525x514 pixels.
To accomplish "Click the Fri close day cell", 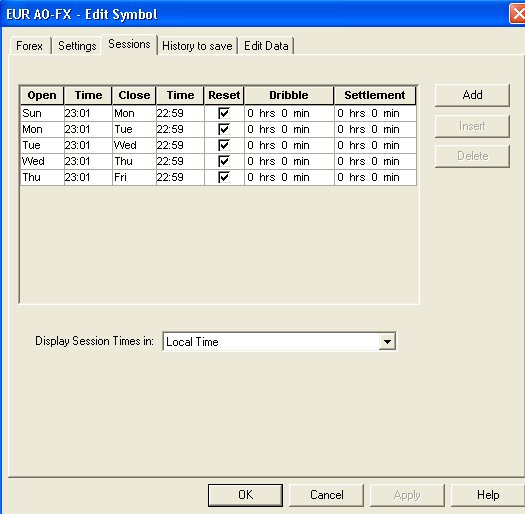I will pyautogui.click(x=134, y=177).
